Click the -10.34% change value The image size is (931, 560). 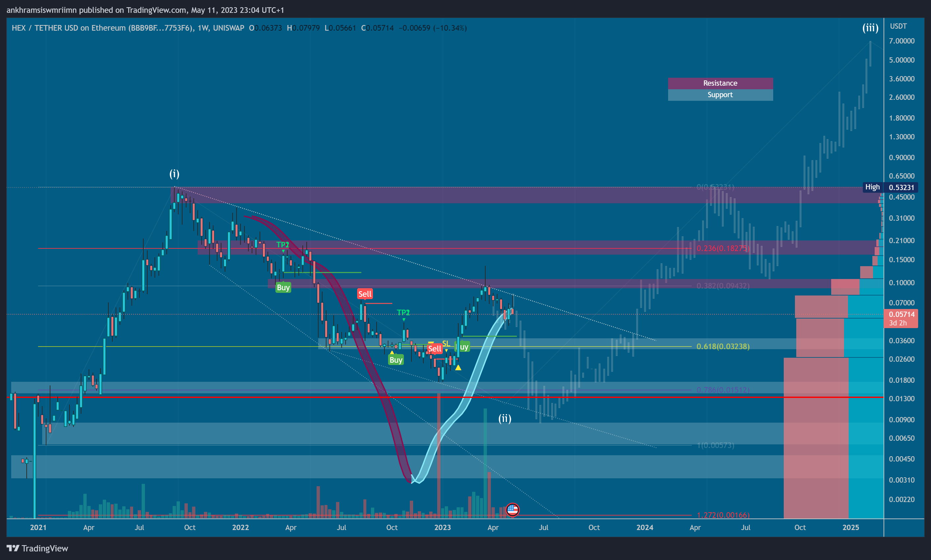450,28
